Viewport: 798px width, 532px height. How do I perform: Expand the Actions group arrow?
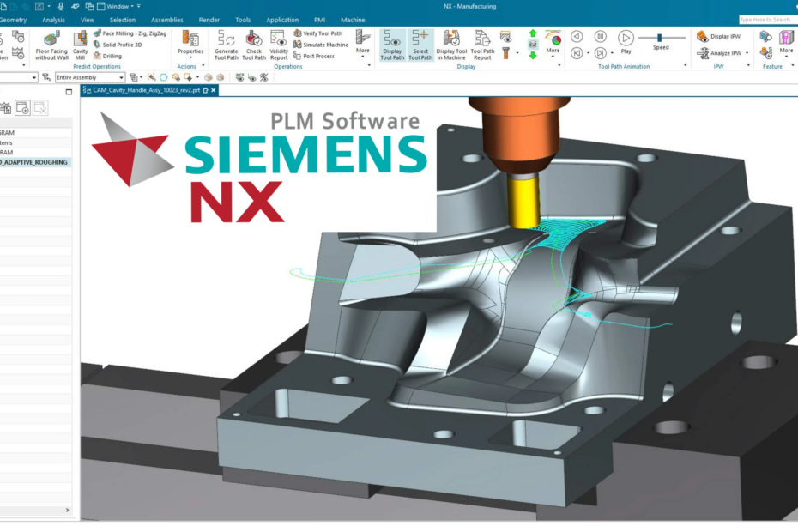tap(203, 66)
